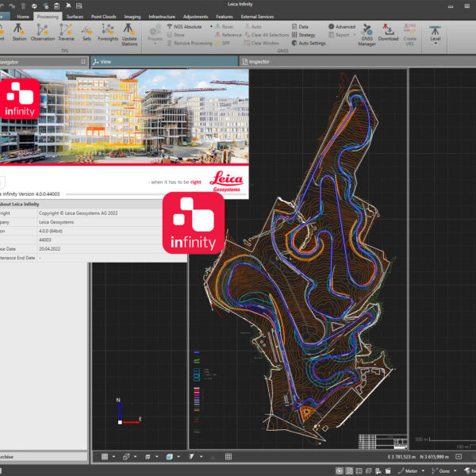Open the External Services tab
This screenshot has width=476, height=476.
click(257, 17)
